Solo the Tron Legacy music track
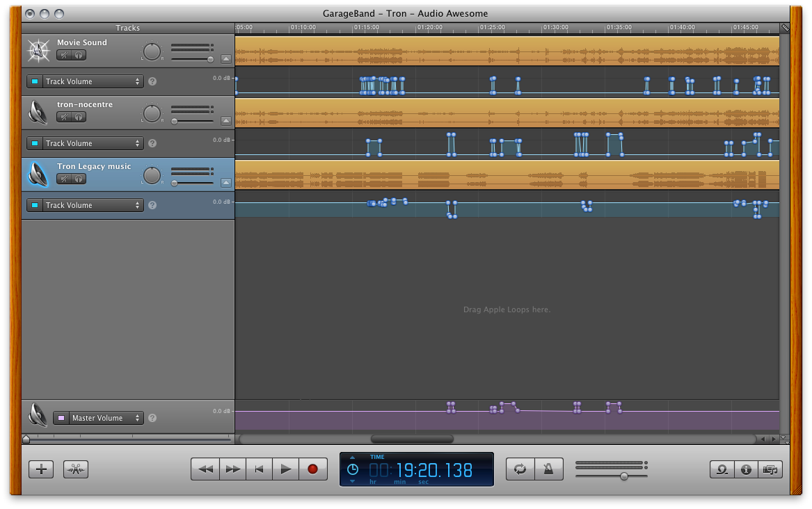812x509 pixels. [79, 179]
